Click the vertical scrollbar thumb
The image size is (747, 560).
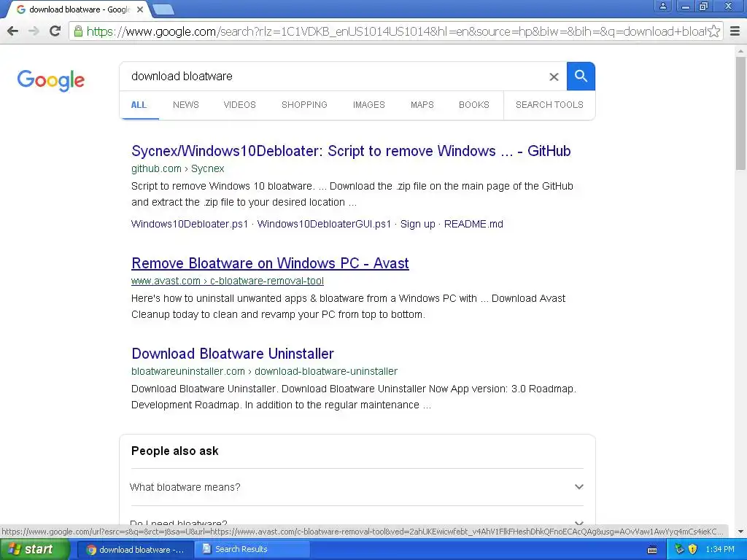[740, 112]
